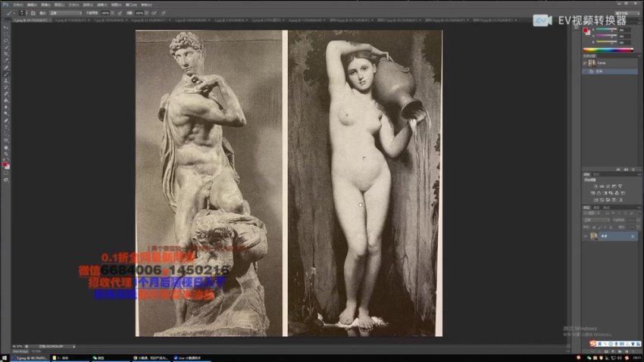
Task: Create new snapshot in History panel
Action: (x=626, y=170)
